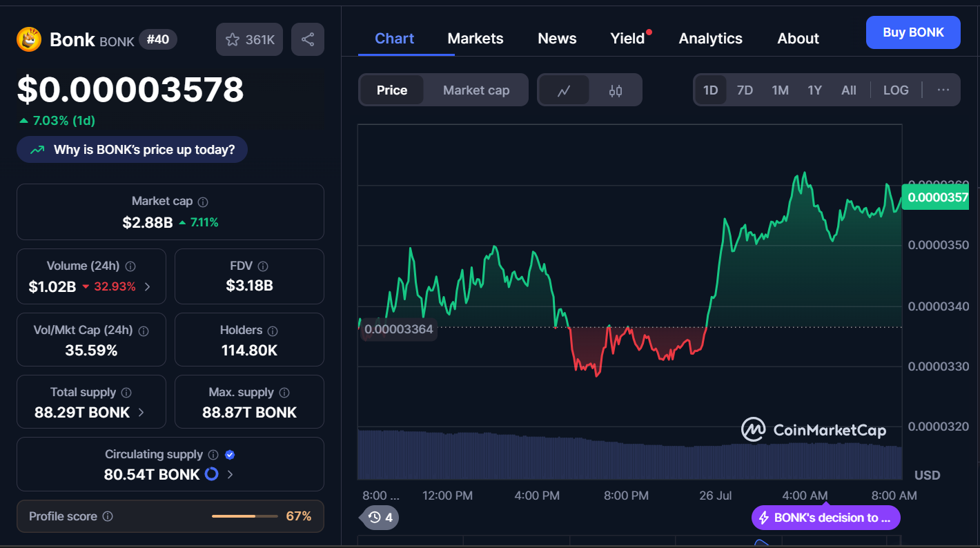This screenshot has width=980, height=548.
Task: Open the chart more options ellipsis
Action: pyautogui.click(x=943, y=90)
